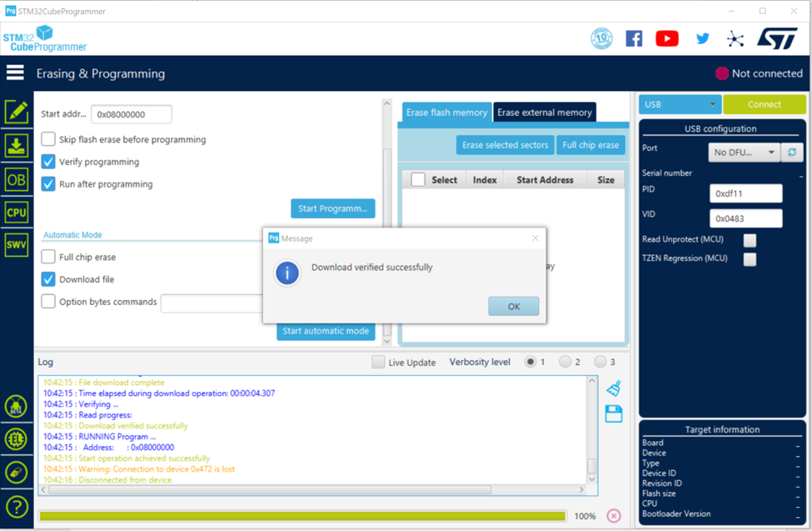Click the ST community star icon
This screenshot has width=812, height=531.
coord(735,39)
